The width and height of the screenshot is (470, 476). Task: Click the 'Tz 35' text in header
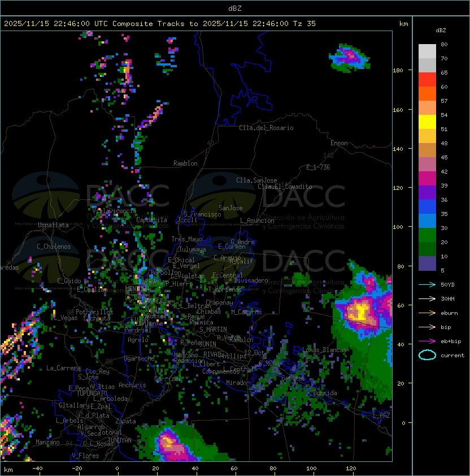[304, 24]
